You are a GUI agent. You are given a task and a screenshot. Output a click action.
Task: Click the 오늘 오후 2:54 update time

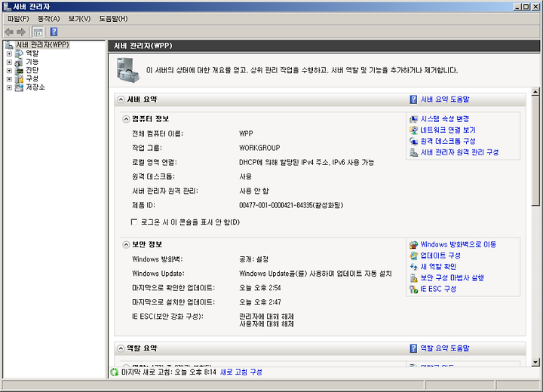[x=260, y=288]
